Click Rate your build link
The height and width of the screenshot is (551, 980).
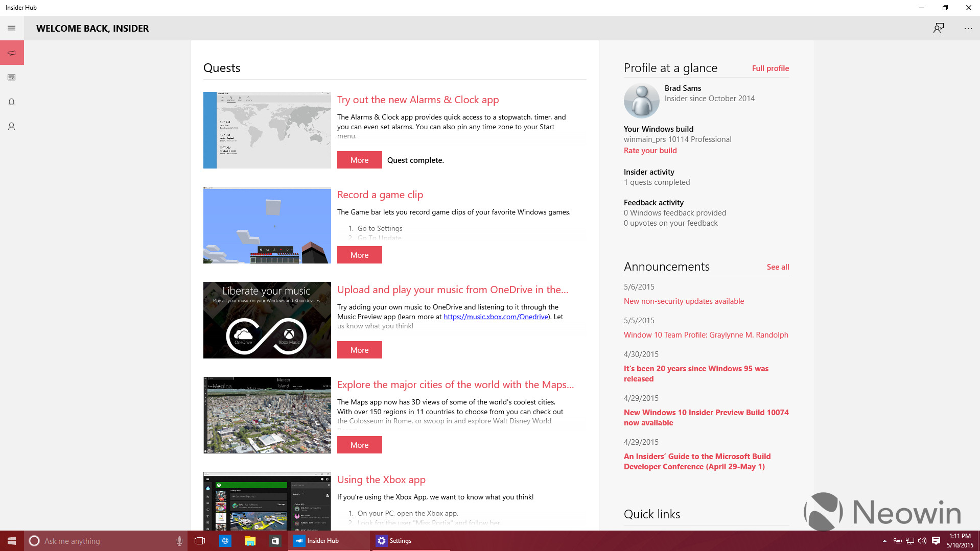click(x=650, y=151)
